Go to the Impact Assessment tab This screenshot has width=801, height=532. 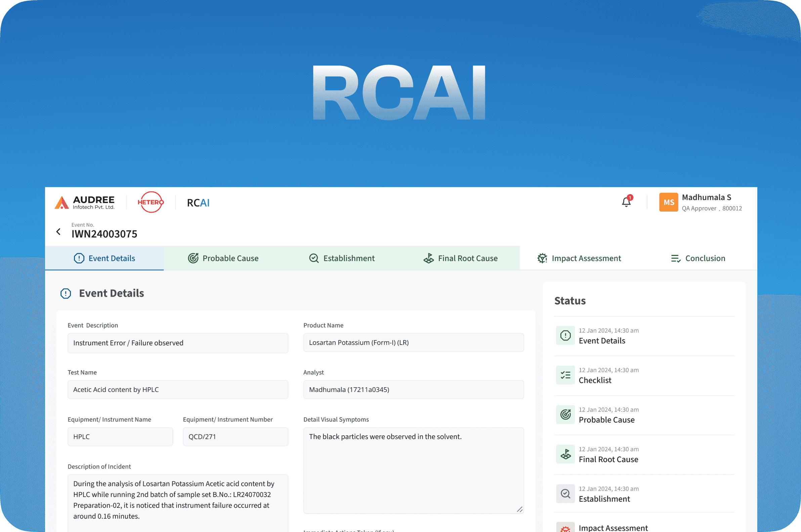(579, 258)
